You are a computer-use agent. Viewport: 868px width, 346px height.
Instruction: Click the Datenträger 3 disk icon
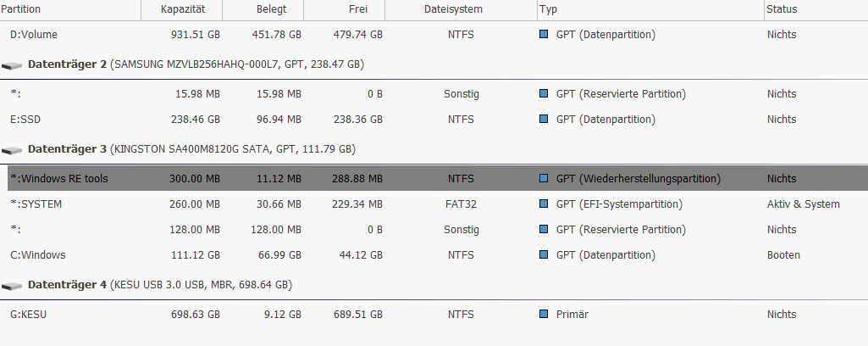pos(12,150)
